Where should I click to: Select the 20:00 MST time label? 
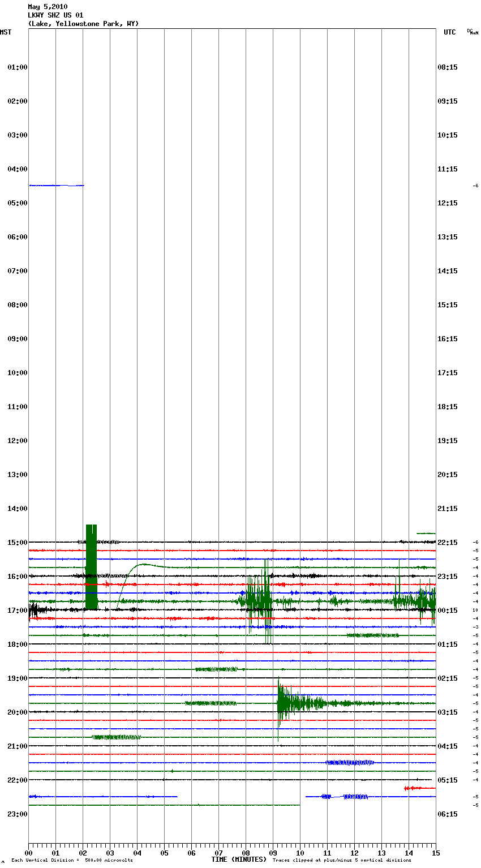[18, 712]
